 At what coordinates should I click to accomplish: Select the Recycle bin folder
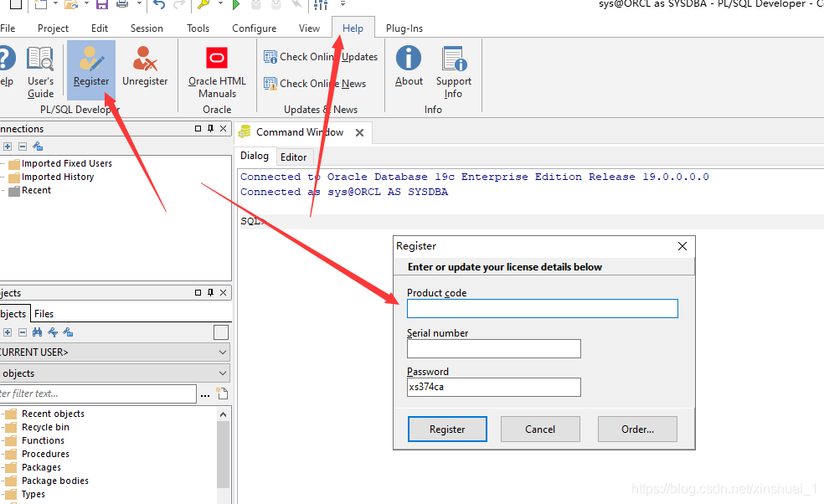tap(38, 427)
